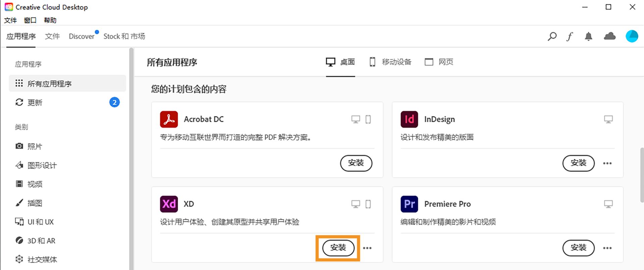644x270 pixels.
Task: Open the search magnifier icon
Action: (x=552, y=36)
